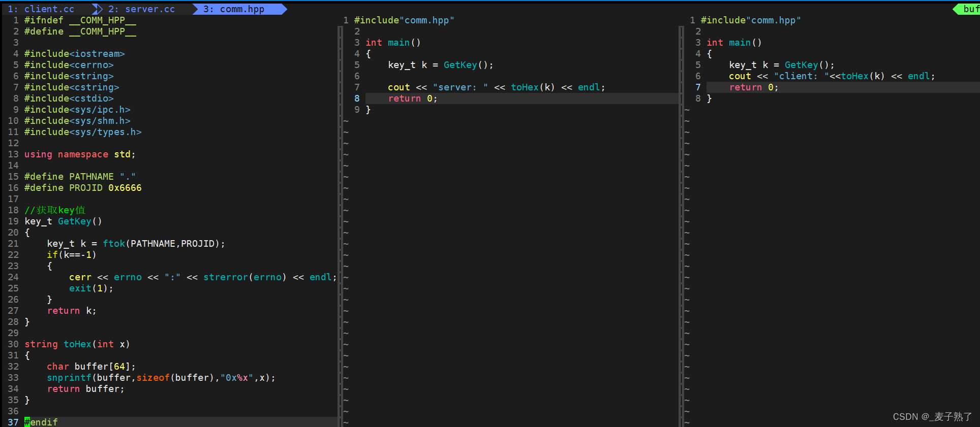Click the "#include<string>" line
980x427 pixels.
69,76
